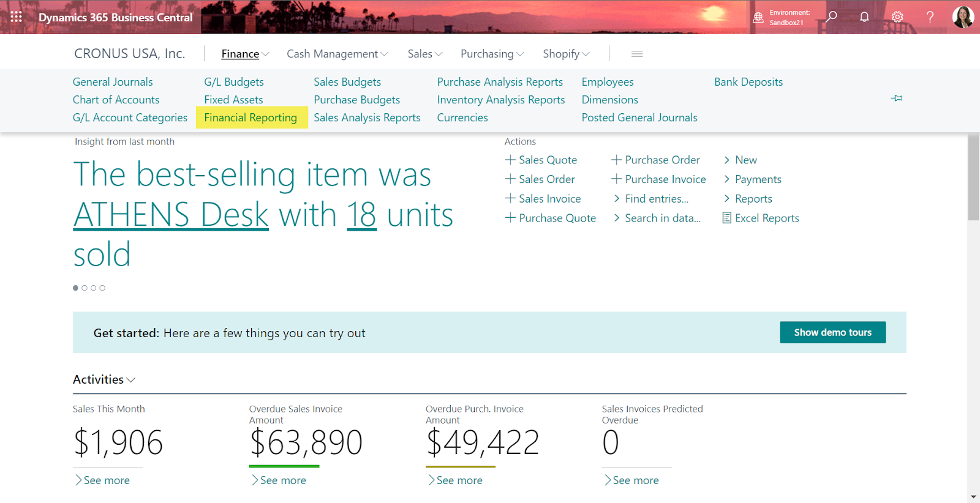
Task: Select the first carousel dot indicator
Action: pos(75,288)
